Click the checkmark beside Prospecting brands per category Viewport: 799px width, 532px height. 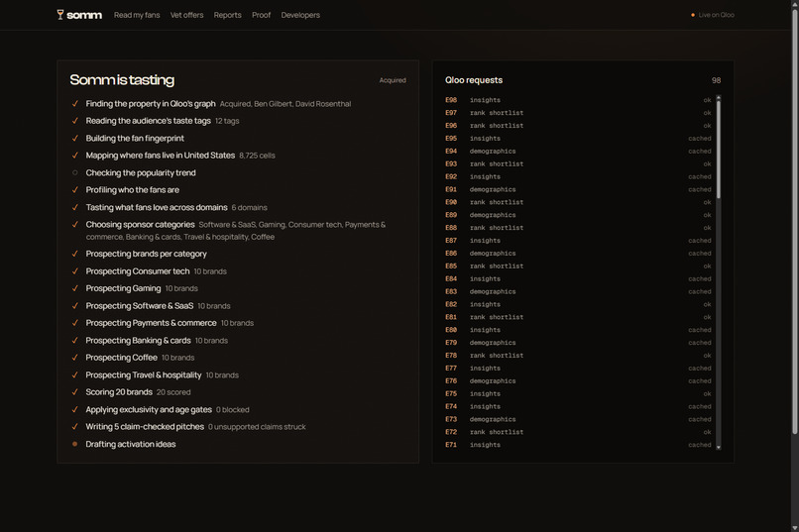[75, 254]
